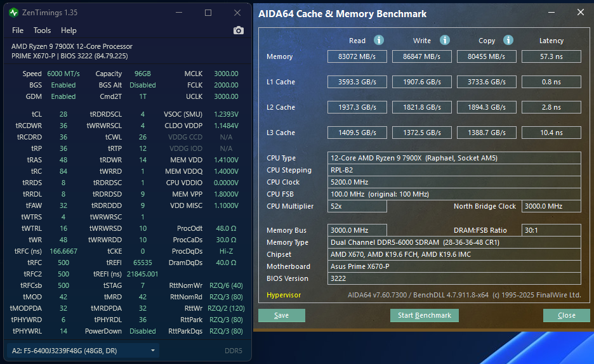
Task: Open the Help menu in ZenTimings
Action: (x=69, y=30)
